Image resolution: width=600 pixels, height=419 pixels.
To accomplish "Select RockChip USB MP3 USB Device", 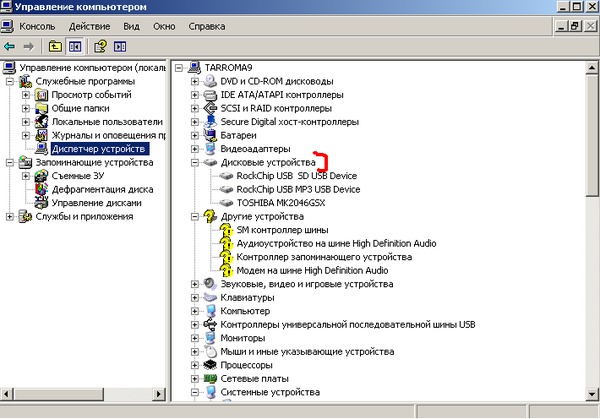I will [297, 189].
